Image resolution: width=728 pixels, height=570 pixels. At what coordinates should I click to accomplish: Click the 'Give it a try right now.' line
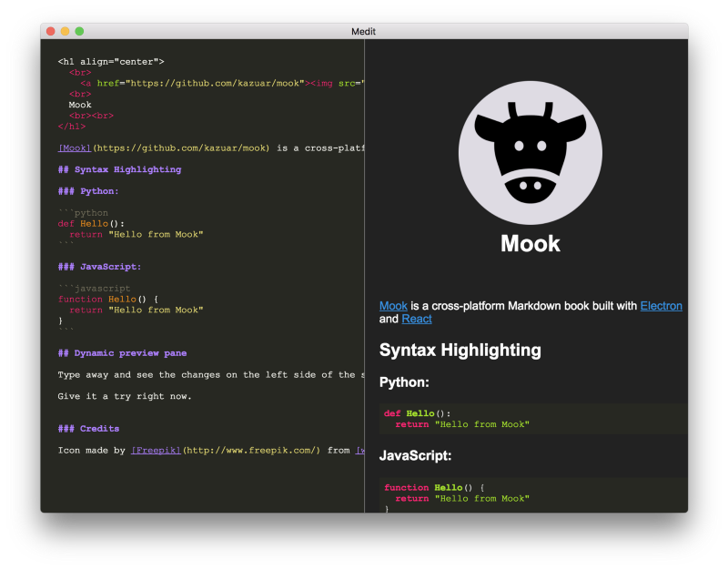pos(125,396)
